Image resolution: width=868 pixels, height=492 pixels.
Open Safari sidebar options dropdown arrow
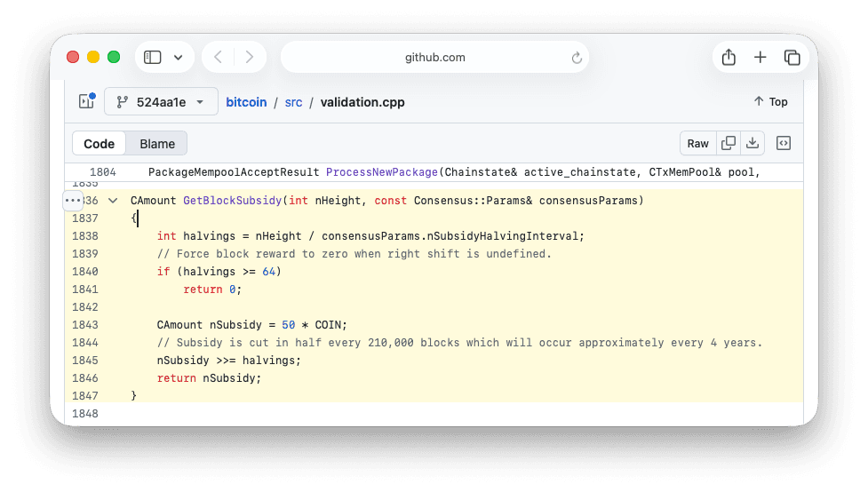click(178, 58)
